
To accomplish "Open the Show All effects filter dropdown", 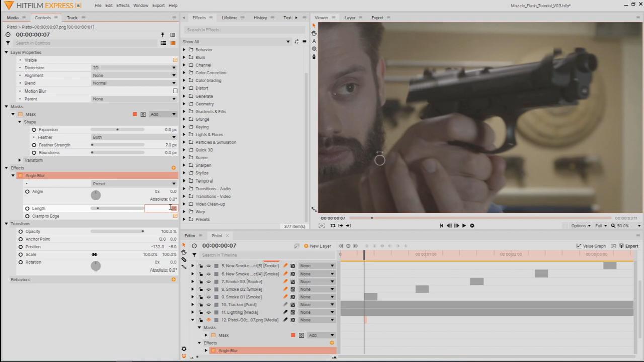I will click(236, 42).
